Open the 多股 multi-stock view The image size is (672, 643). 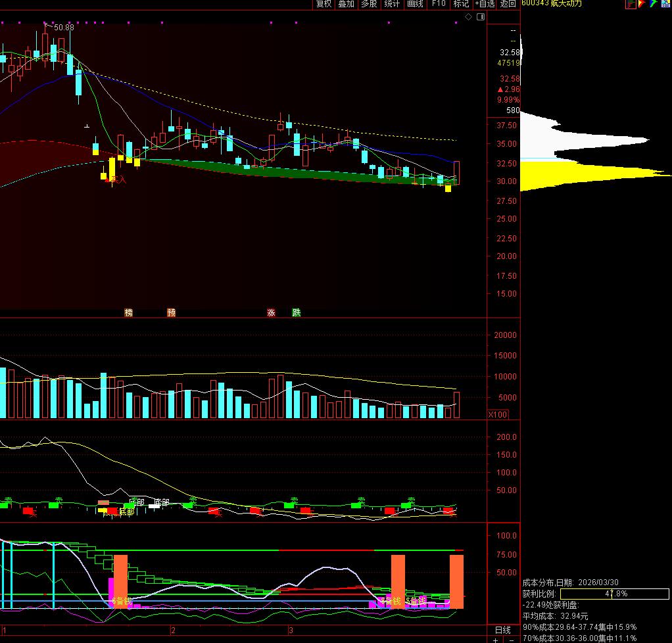pyautogui.click(x=369, y=4)
